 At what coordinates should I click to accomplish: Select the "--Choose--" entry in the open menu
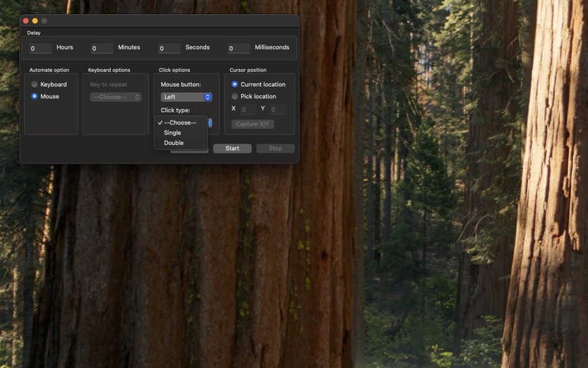[x=181, y=122]
